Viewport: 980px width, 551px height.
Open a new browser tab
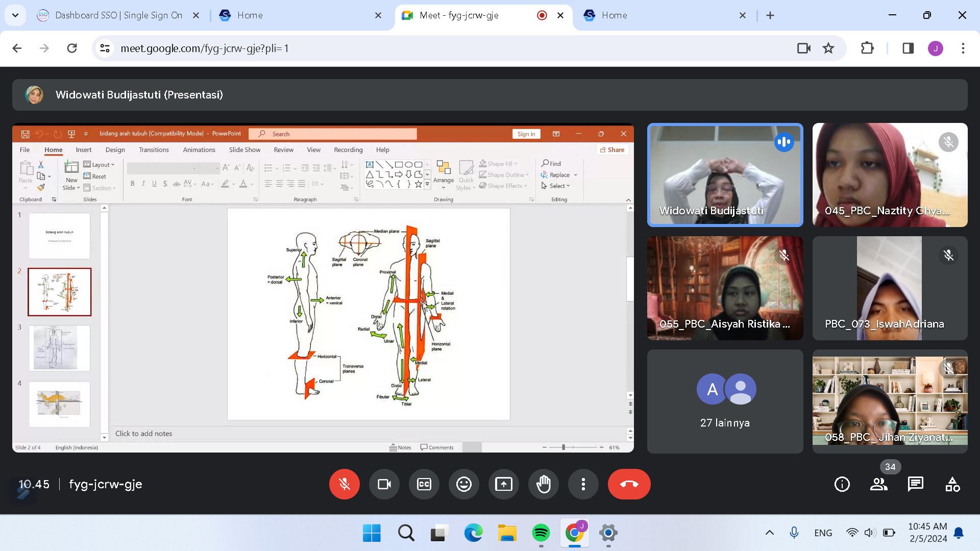[x=770, y=15]
